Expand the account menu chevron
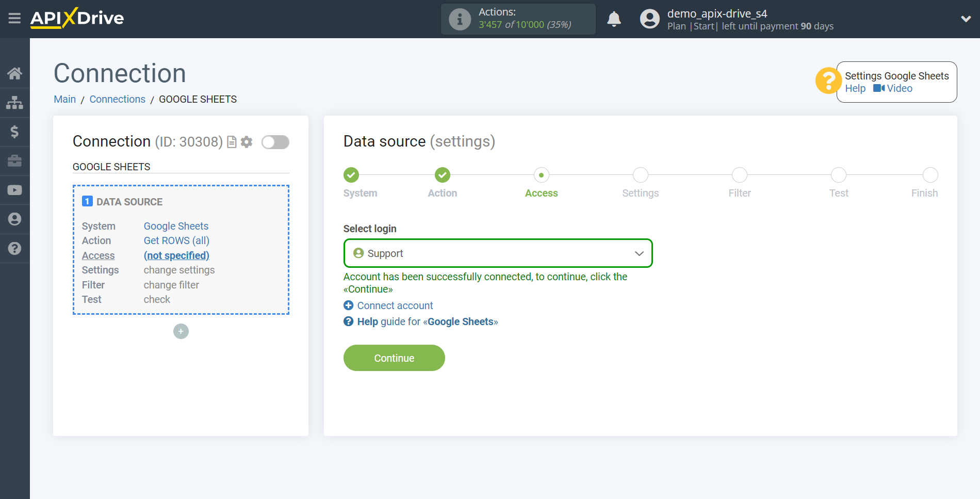980x499 pixels. pos(966,19)
